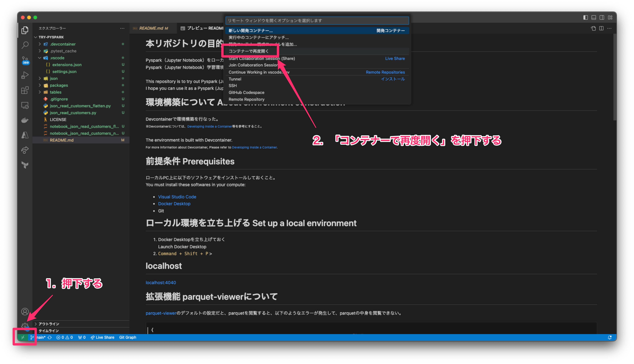The image size is (634, 364).
Task: Open the Docker Desktop link
Action: (174, 204)
